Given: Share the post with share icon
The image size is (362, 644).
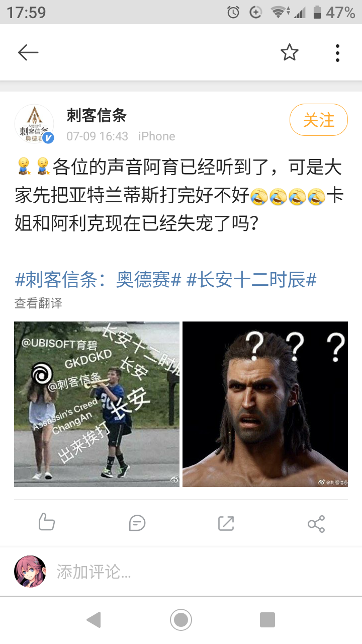Looking at the screenshot, I should 316,524.
